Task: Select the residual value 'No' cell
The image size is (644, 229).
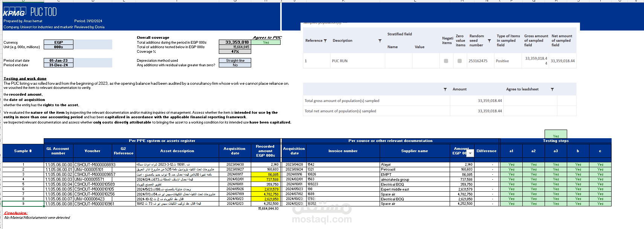Action: 235,65
